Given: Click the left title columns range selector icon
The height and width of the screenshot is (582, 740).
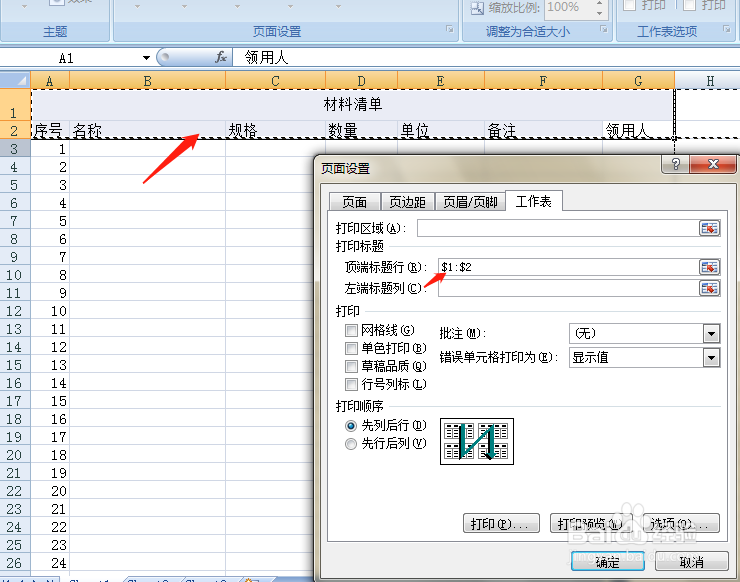Looking at the screenshot, I should 709,288.
